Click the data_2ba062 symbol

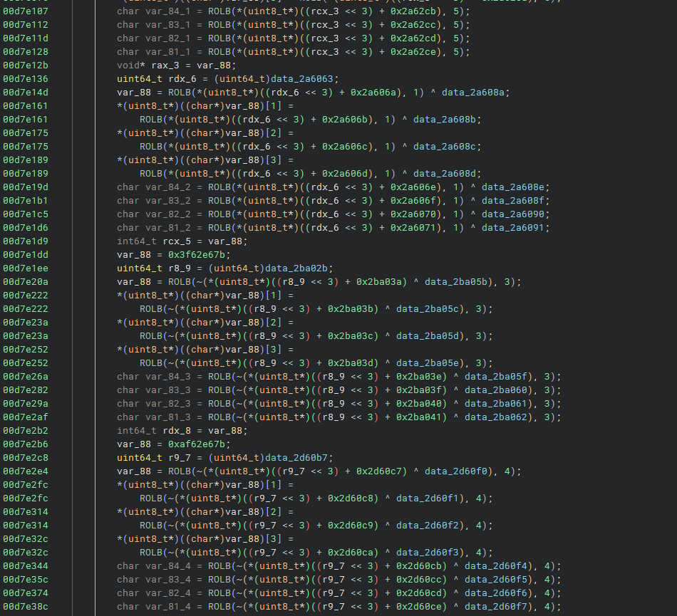coord(496,417)
